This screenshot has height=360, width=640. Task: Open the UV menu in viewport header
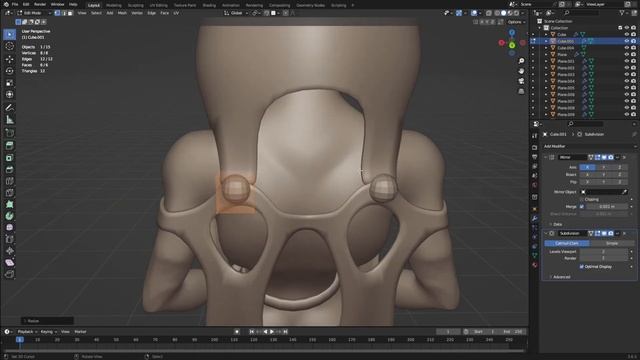point(176,13)
